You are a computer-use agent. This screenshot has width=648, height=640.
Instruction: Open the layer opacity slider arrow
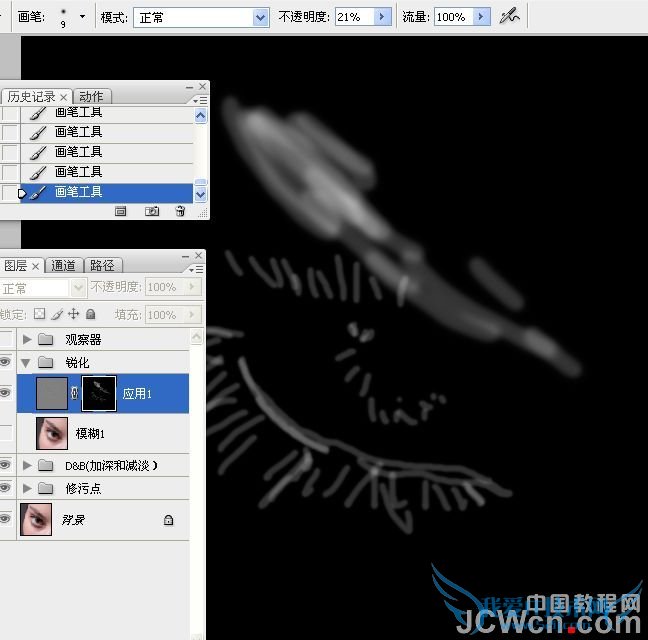[194, 287]
